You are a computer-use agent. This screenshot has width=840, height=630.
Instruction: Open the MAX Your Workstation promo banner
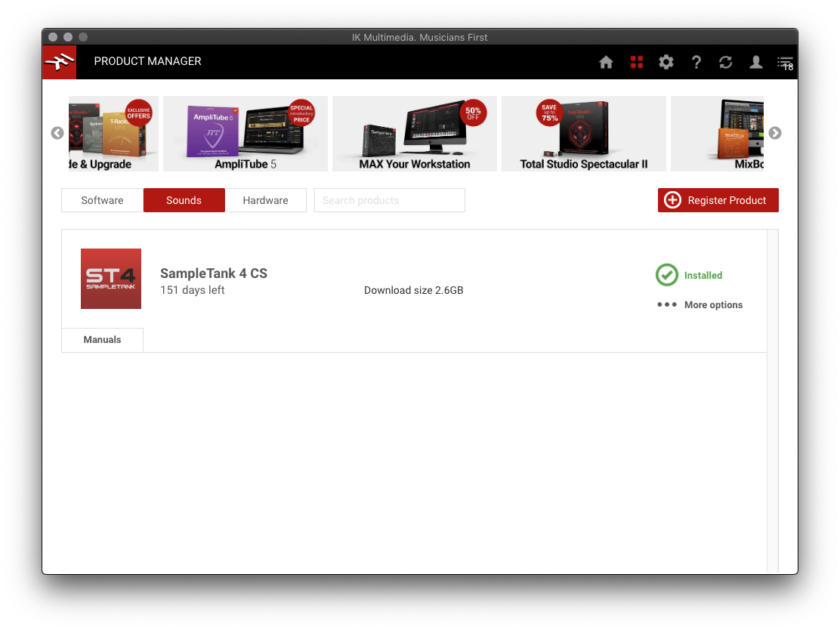pyautogui.click(x=415, y=134)
